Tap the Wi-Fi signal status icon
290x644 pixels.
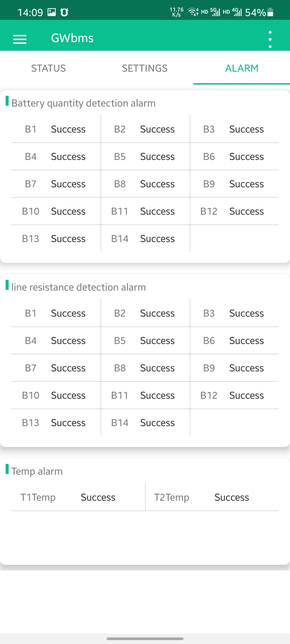[193, 12]
